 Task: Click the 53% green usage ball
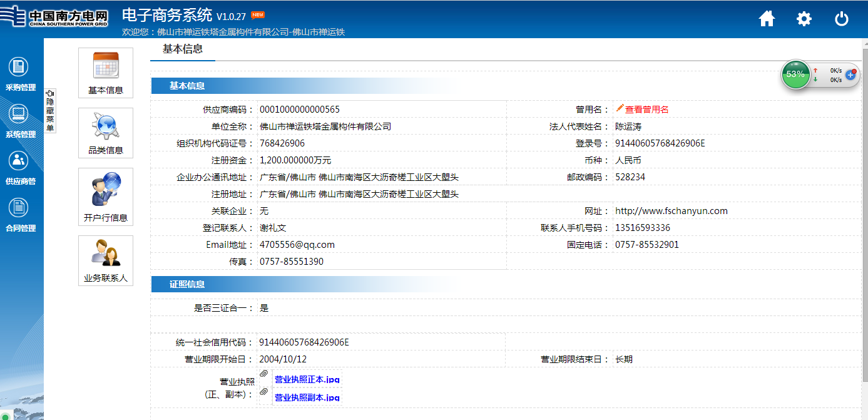coord(795,74)
